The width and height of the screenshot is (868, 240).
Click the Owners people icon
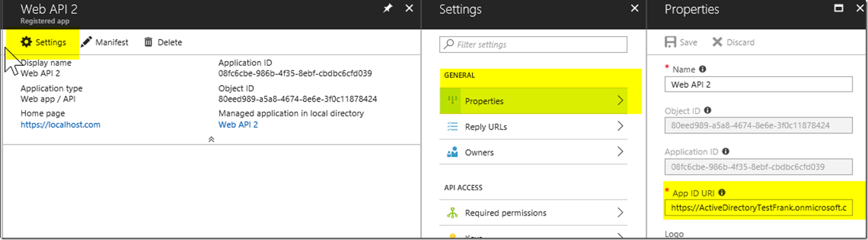pos(451,152)
